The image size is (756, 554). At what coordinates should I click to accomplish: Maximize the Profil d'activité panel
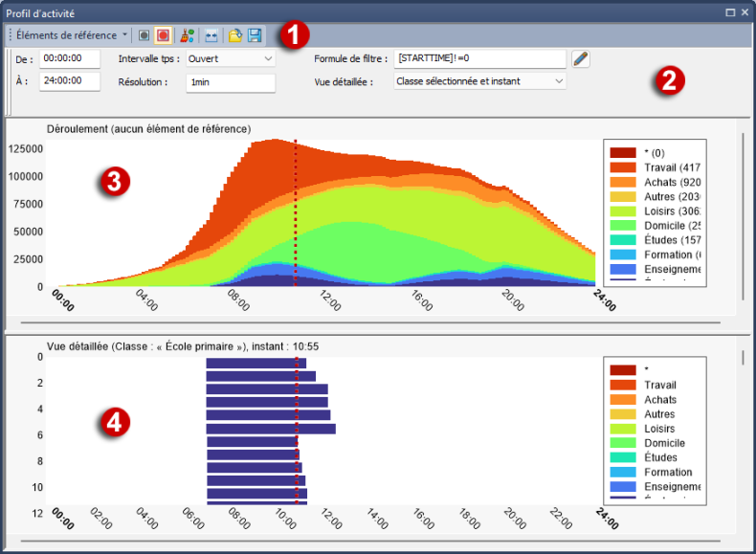(x=730, y=13)
